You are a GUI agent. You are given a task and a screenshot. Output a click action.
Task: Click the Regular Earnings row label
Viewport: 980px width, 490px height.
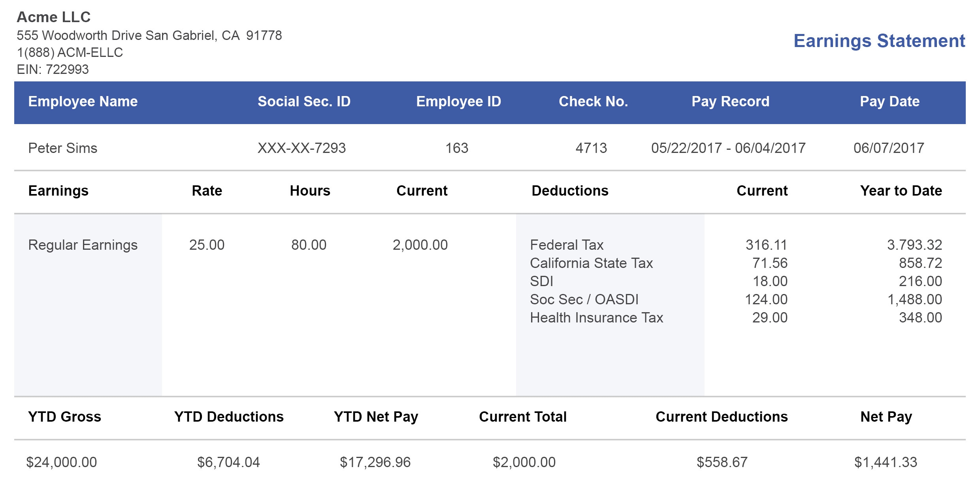click(x=83, y=245)
